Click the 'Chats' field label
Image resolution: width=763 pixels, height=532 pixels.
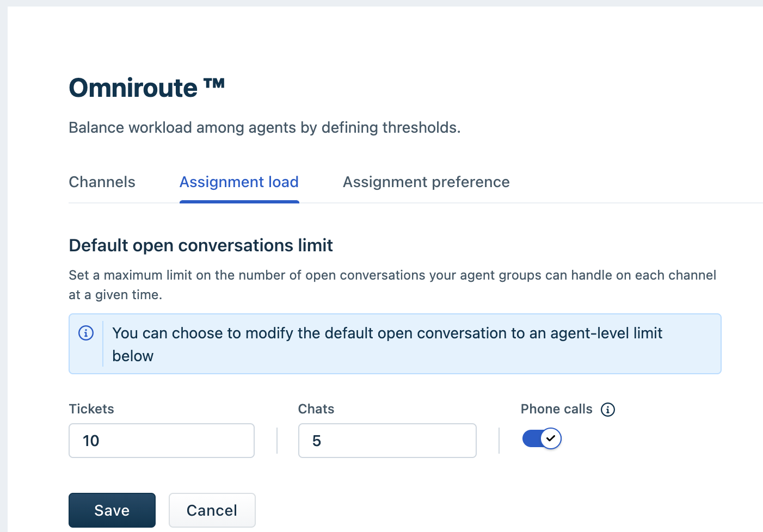(x=316, y=409)
